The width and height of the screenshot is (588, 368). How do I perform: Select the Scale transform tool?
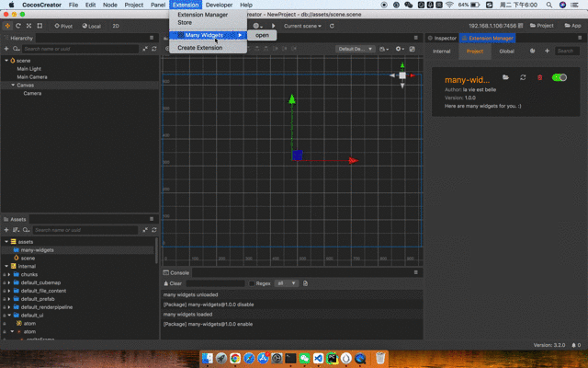[x=28, y=26]
